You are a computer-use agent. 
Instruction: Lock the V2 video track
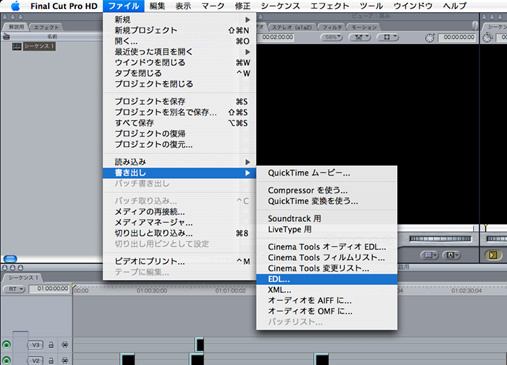pyautogui.click(x=51, y=360)
